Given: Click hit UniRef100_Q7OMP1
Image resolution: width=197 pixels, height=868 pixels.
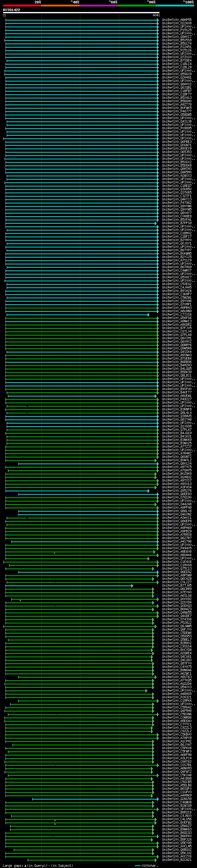Looking at the screenshot, I should point(177,304).
